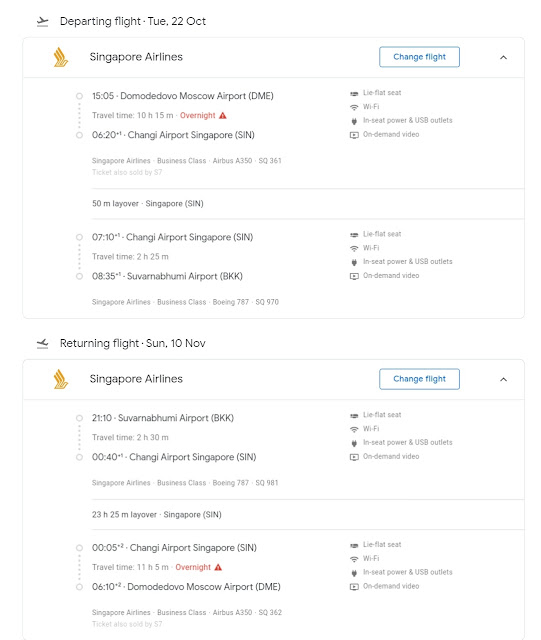The width and height of the screenshot is (541, 640).
Task: Click the Lie-flat seat icon for flight SQ 361
Action: tap(354, 93)
